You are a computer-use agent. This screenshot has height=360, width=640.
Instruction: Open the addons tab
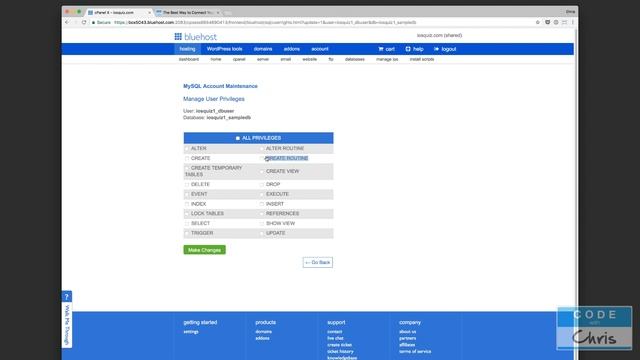pos(292,49)
